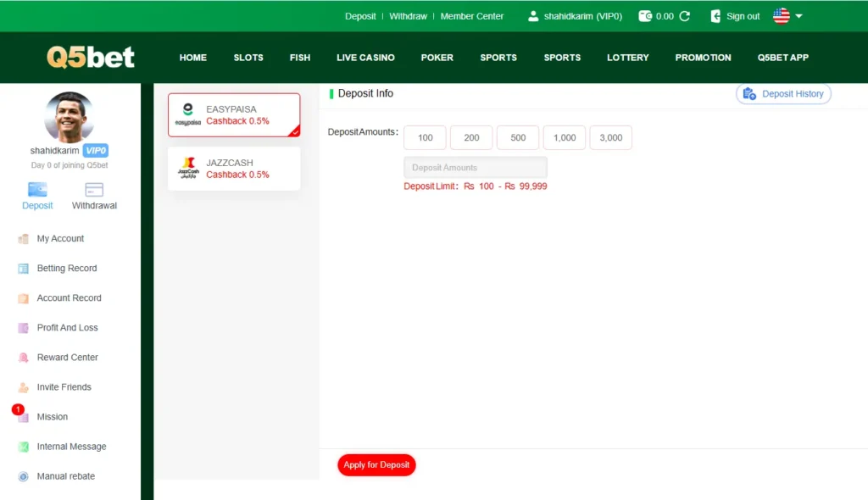Click the Invite Friends icon

tap(23, 386)
